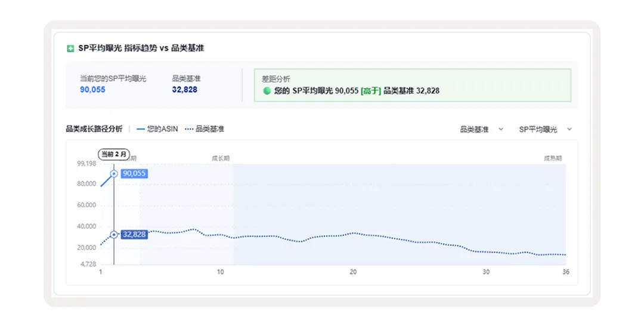Click the x-axis label 30
The width and height of the screenshot is (644, 332).
coord(487,272)
